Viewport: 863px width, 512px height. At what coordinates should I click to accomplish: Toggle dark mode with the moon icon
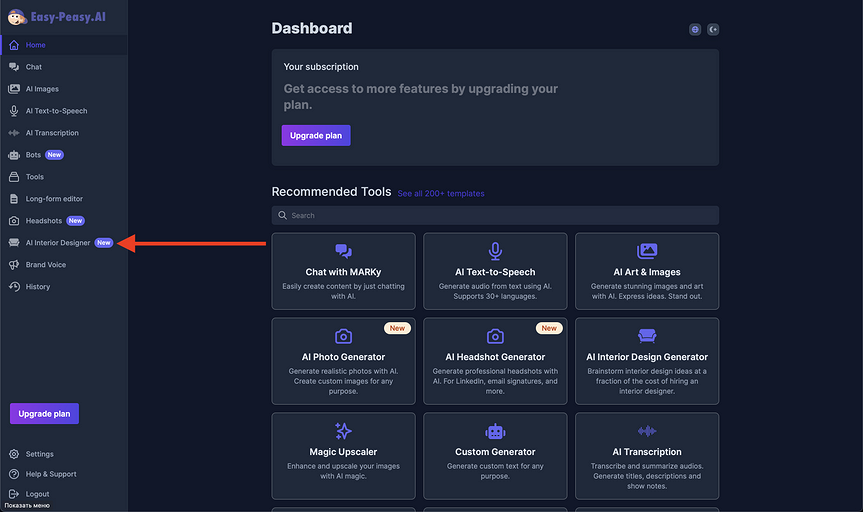[713, 30]
